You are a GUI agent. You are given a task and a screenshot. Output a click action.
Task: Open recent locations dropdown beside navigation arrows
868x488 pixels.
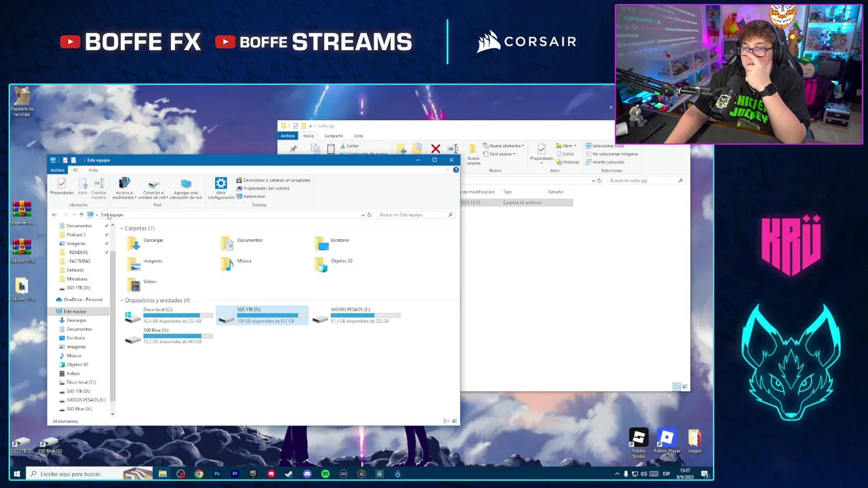73,215
